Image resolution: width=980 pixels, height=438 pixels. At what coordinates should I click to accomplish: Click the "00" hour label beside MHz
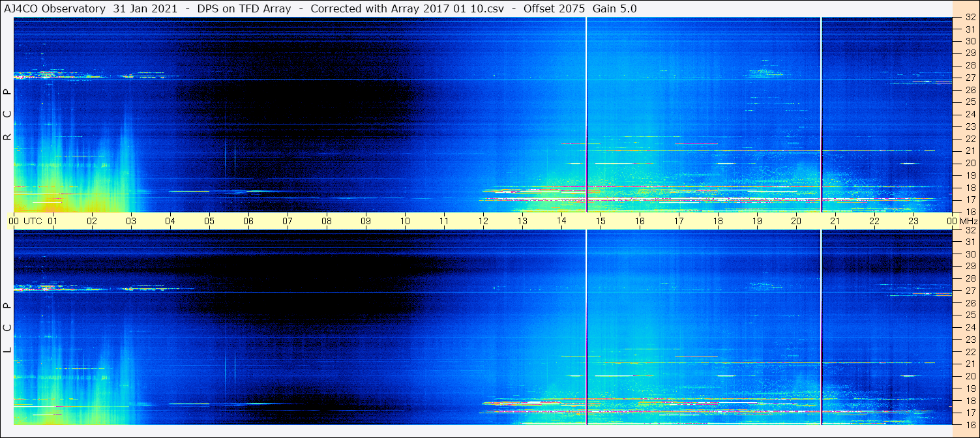click(x=953, y=221)
